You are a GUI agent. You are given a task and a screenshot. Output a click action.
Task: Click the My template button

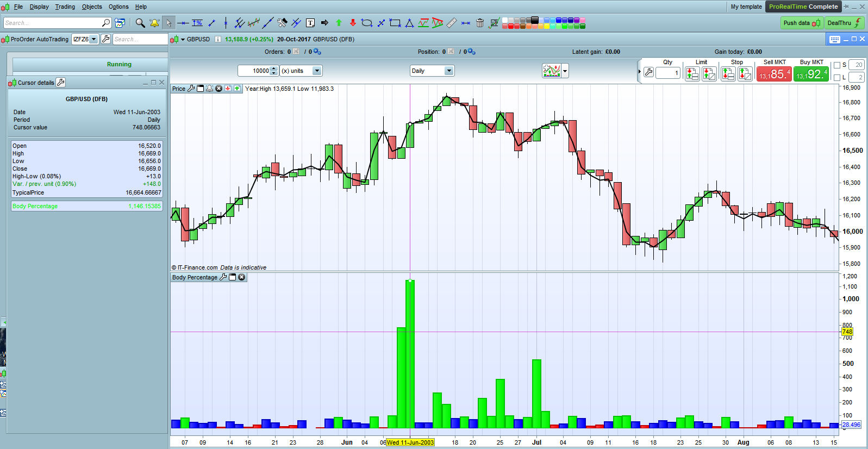(x=746, y=7)
